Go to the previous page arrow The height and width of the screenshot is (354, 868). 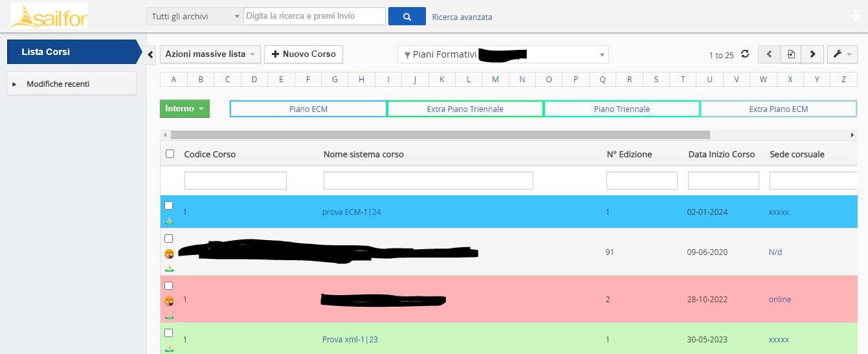pyautogui.click(x=769, y=54)
